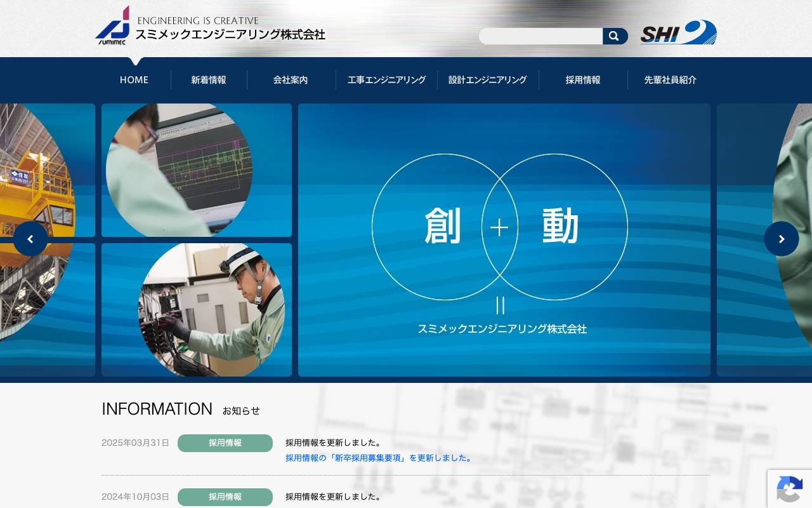Go to previous slide arrow
Screen dimensions: 812x508
tap(30, 239)
